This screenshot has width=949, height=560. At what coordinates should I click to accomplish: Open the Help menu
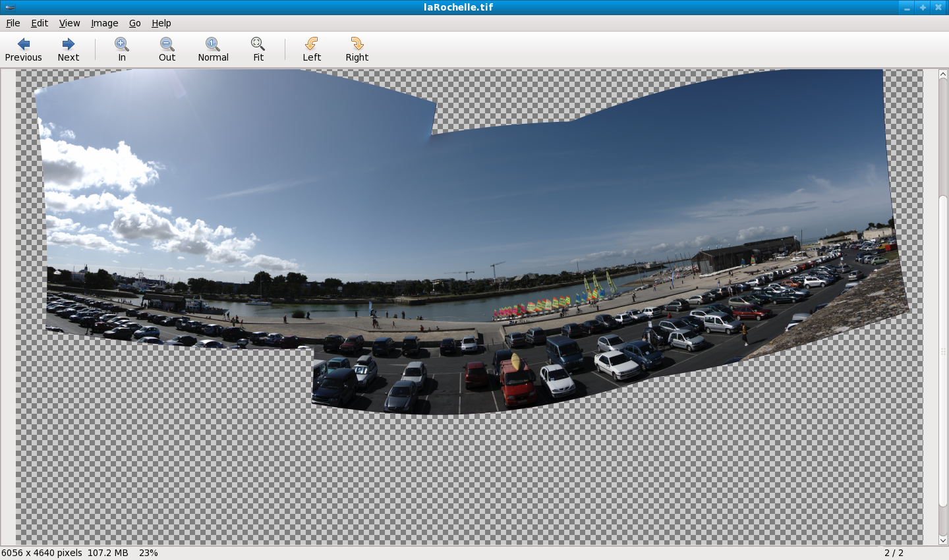161,23
